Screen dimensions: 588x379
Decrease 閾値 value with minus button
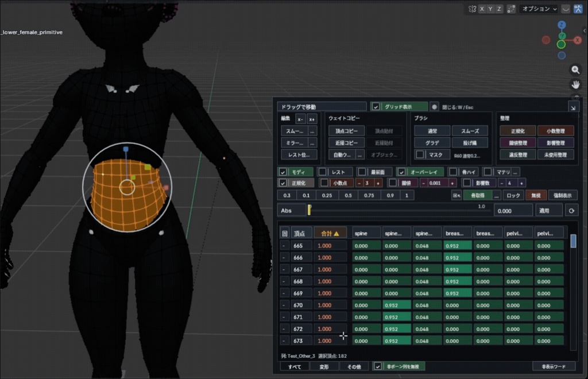[x=423, y=183]
